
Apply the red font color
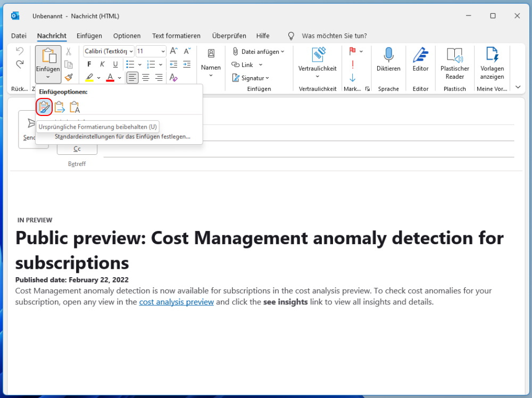[x=110, y=78]
